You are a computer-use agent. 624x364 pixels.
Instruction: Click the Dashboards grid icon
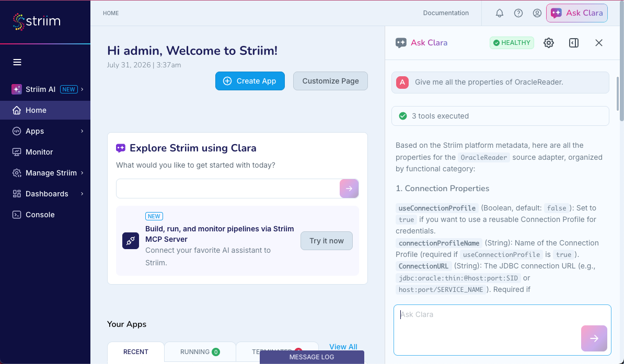[17, 194]
